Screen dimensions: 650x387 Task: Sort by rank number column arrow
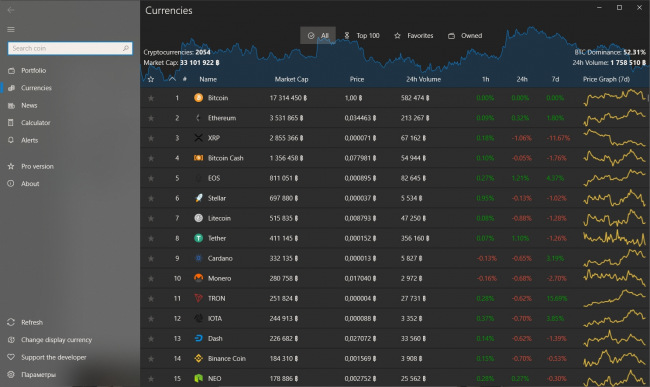click(x=172, y=79)
